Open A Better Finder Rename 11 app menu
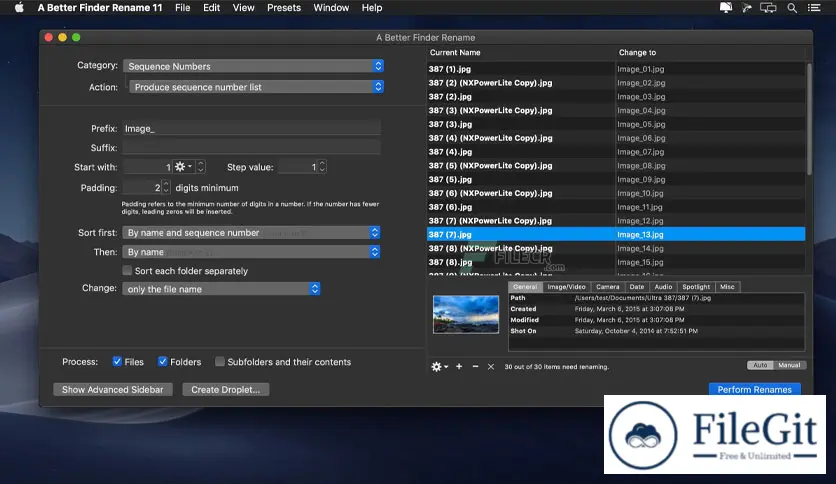Viewport: 836px width, 484px height. [100, 8]
